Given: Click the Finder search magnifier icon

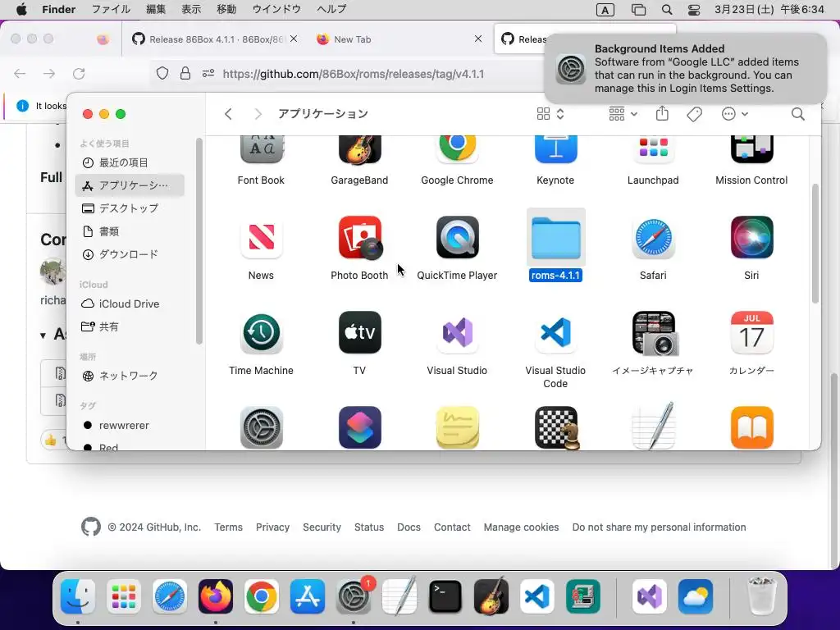Looking at the screenshot, I should 797,113.
